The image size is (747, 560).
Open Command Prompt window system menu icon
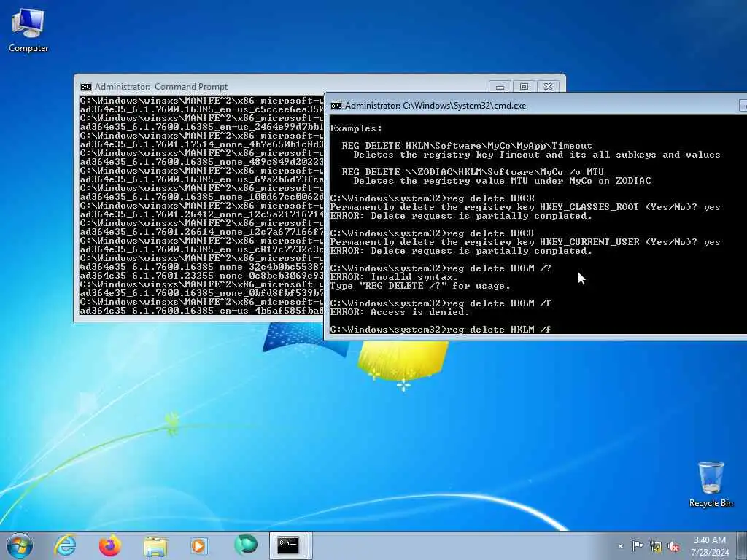(x=86, y=87)
